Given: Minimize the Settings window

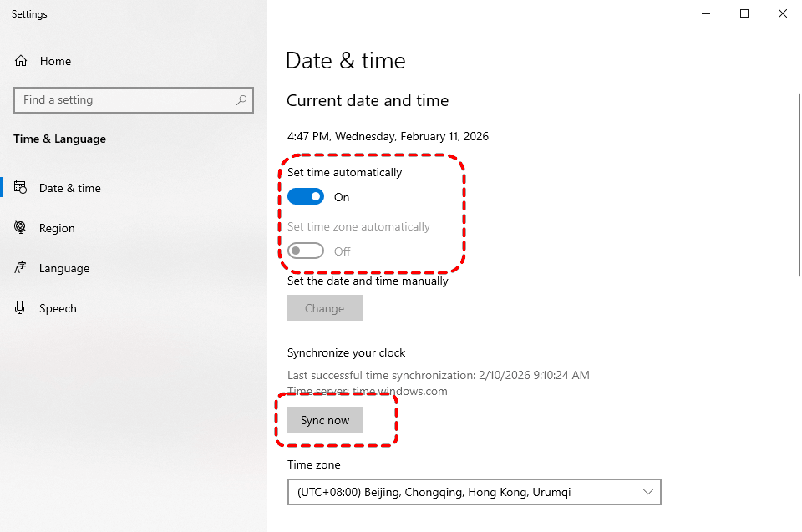Looking at the screenshot, I should click(x=706, y=13).
